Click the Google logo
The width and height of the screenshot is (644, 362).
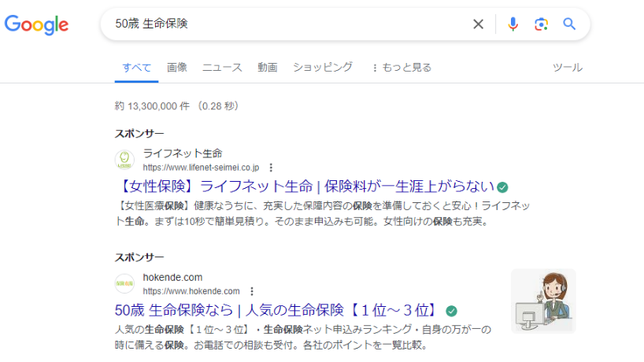tap(36, 24)
